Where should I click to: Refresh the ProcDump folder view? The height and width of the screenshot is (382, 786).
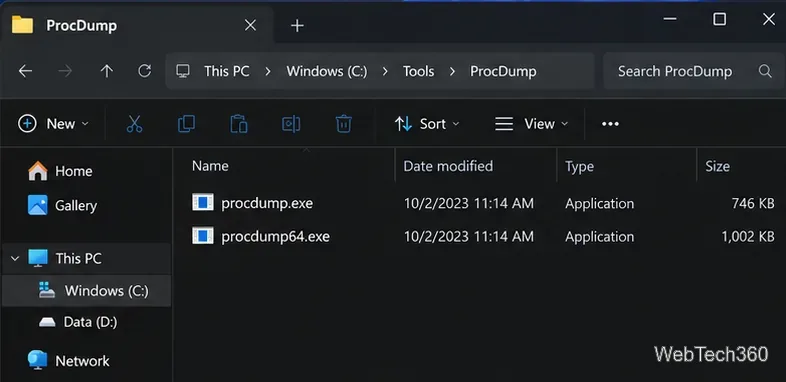click(x=144, y=71)
